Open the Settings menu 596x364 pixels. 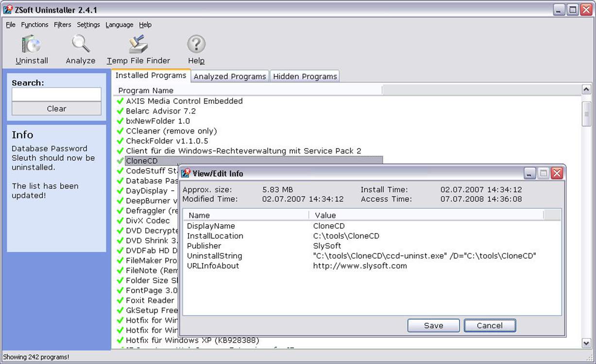pos(88,25)
